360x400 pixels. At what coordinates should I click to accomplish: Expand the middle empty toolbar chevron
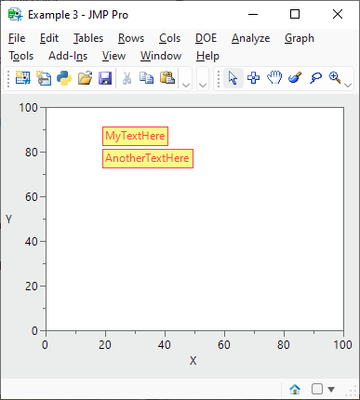click(x=202, y=85)
